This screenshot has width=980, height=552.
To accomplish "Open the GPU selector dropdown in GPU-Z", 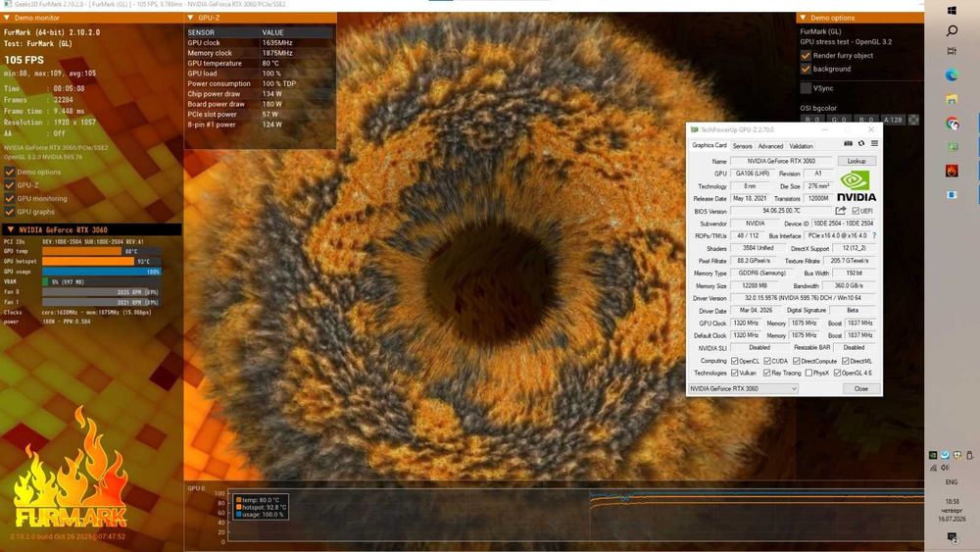I will (743, 389).
